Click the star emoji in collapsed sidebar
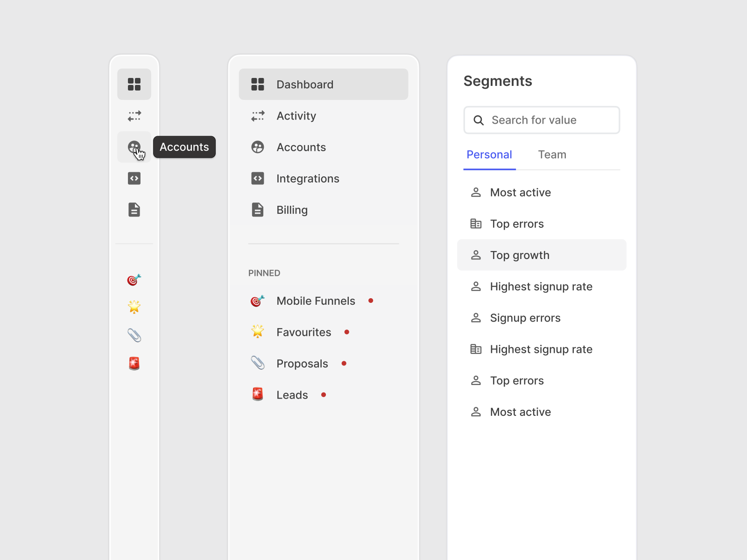Image resolution: width=747 pixels, height=560 pixels. point(134,307)
